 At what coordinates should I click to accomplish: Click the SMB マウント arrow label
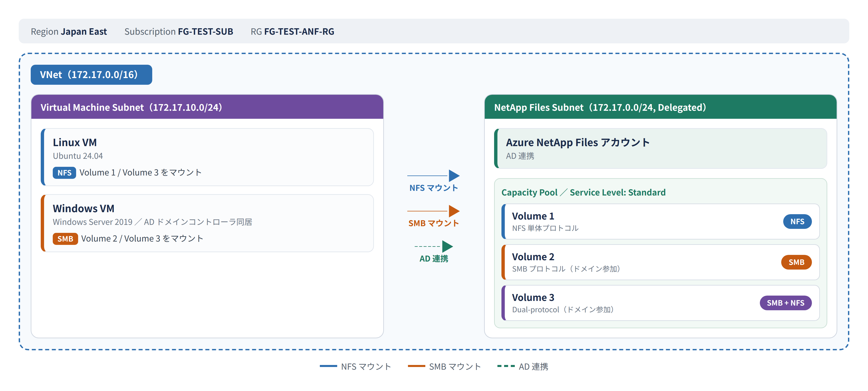[434, 223]
